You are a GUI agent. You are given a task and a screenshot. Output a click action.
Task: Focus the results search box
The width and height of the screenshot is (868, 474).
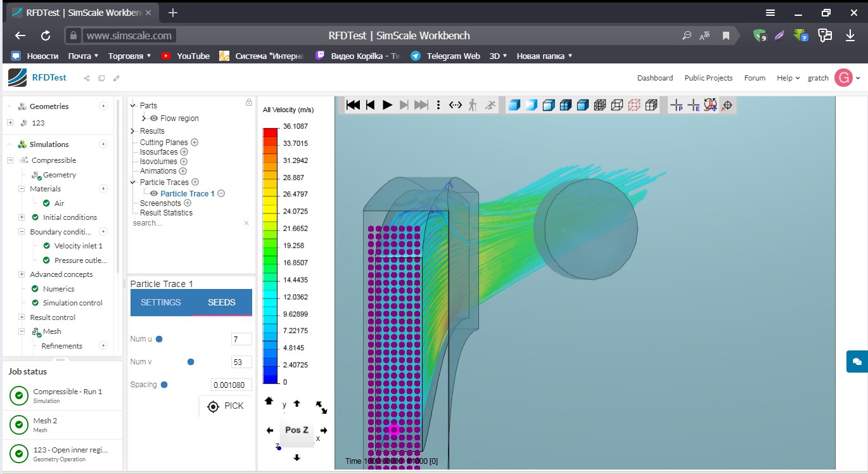pyautogui.click(x=187, y=223)
